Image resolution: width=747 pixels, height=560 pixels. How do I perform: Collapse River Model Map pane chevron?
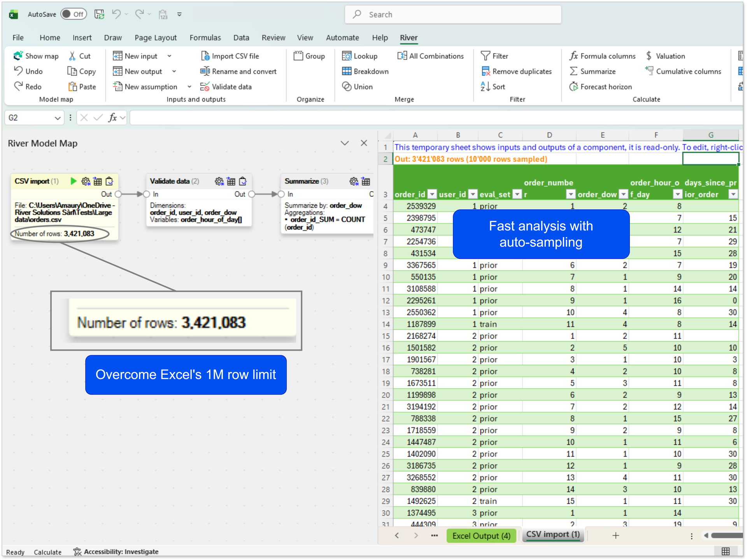(344, 143)
